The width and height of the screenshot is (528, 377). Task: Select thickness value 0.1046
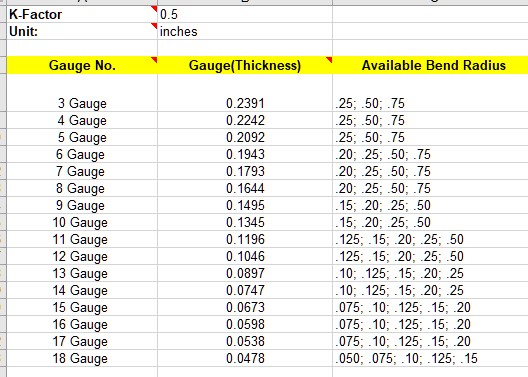pyautogui.click(x=245, y=256)
